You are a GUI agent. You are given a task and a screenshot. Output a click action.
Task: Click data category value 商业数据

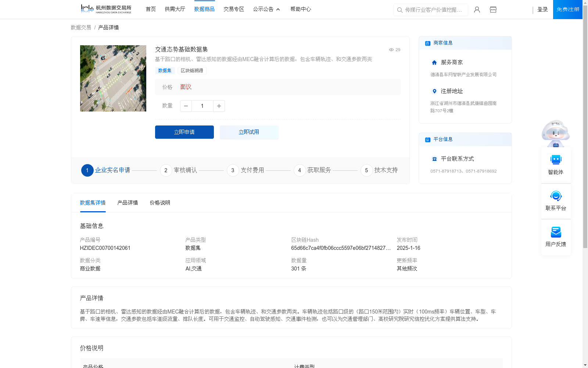click(90, 269)
